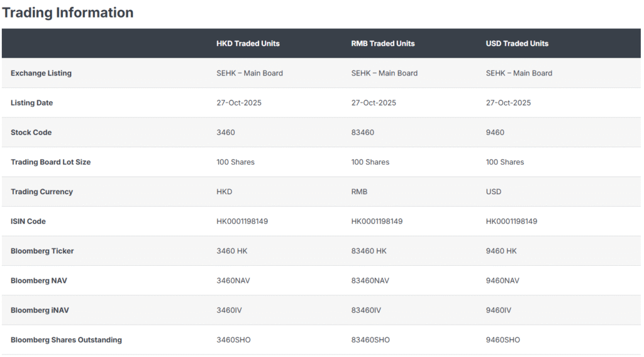Click stock code 83460 in RMB column
Viewport: 644px width, 357px height.
pyautogui.click(x=363, y=133)
